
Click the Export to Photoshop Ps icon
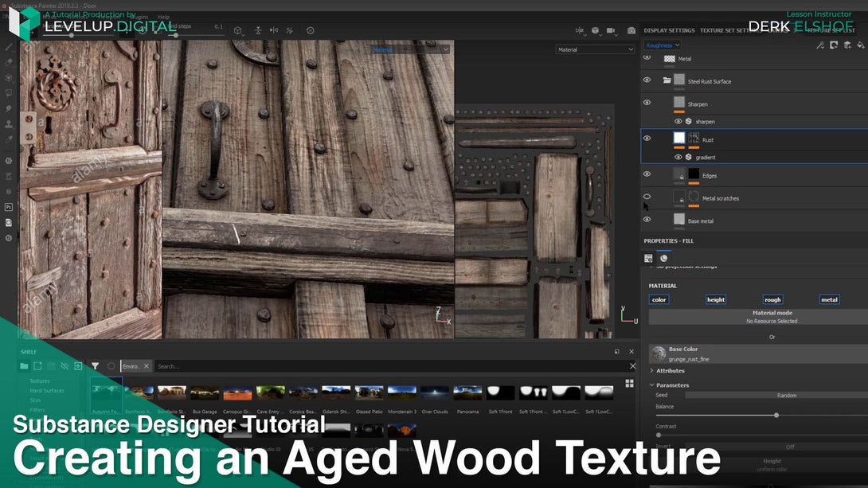pyautogui.click(x=8, y=207)
